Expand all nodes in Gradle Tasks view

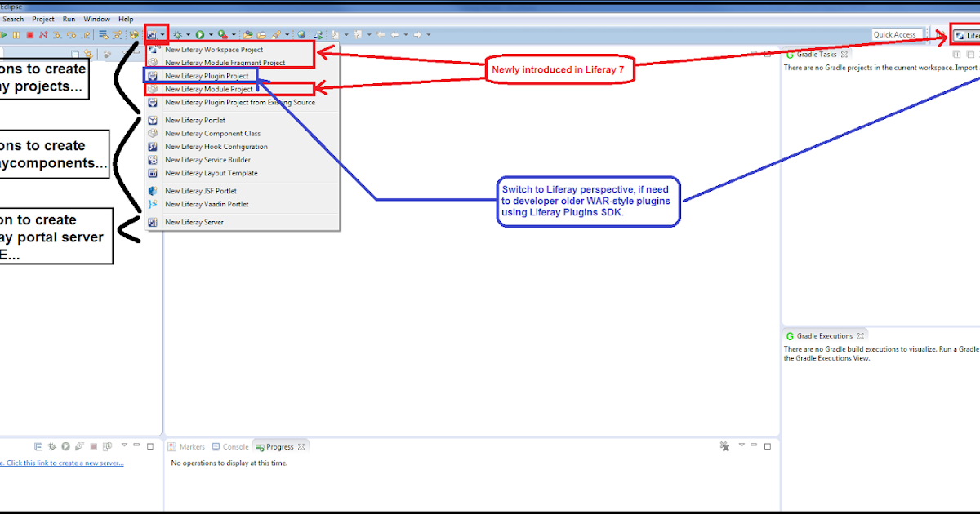(957, 55)
